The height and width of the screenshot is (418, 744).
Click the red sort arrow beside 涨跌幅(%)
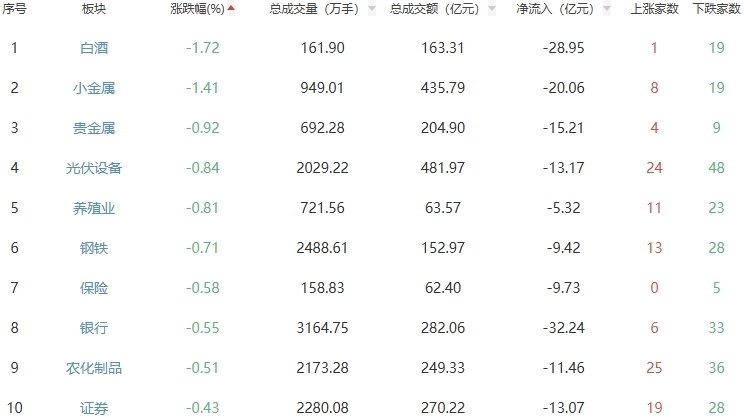[x=232, y=9]
